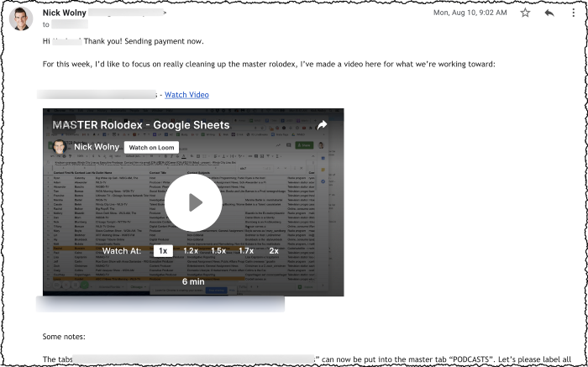The image size is (588, 367).
Task: Click the MASTER Rolodex - Google Sheets title
Action: tap(141, 125)
